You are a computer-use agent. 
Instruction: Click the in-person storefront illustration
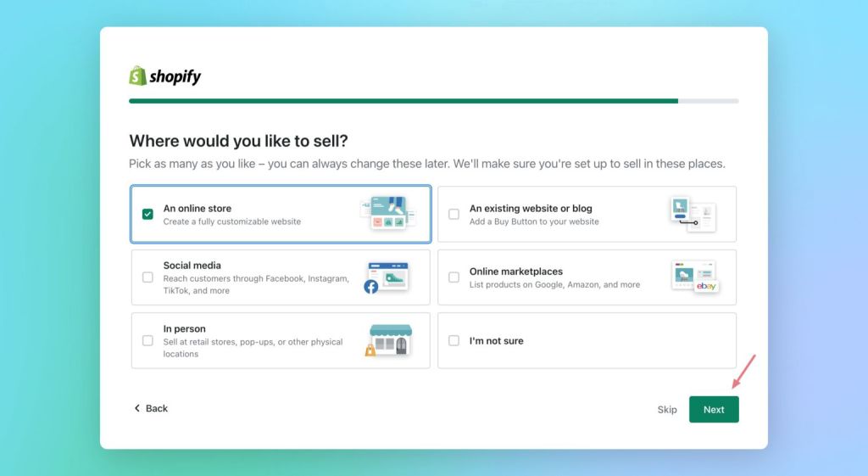click(389, 340)
